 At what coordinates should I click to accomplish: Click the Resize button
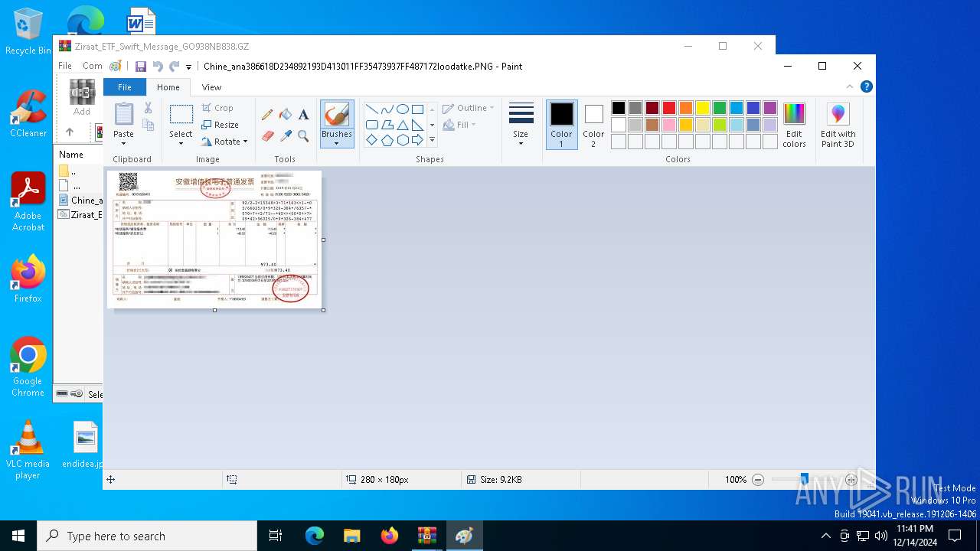(220, 125)
